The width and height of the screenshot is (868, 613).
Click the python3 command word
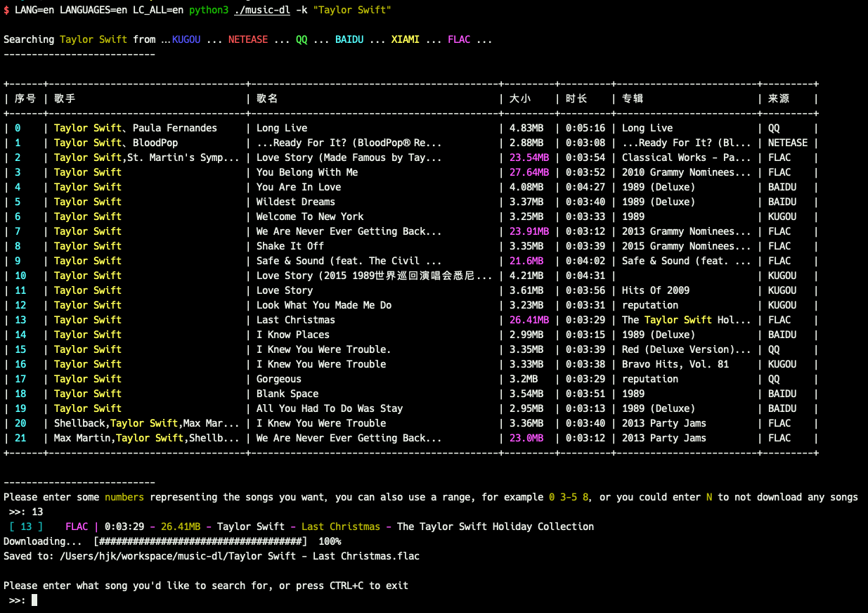(x=209, y=10)
